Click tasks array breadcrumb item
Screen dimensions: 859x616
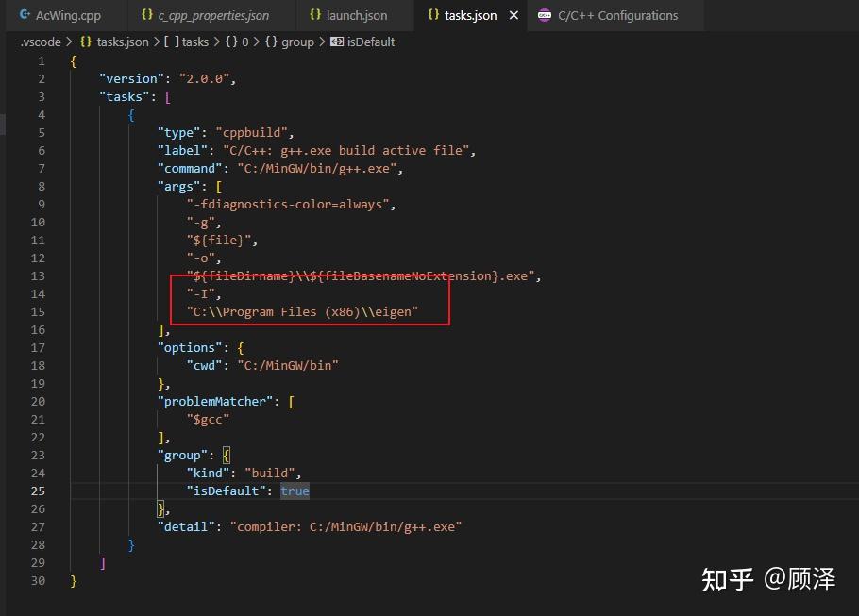(x=195, y=42)
